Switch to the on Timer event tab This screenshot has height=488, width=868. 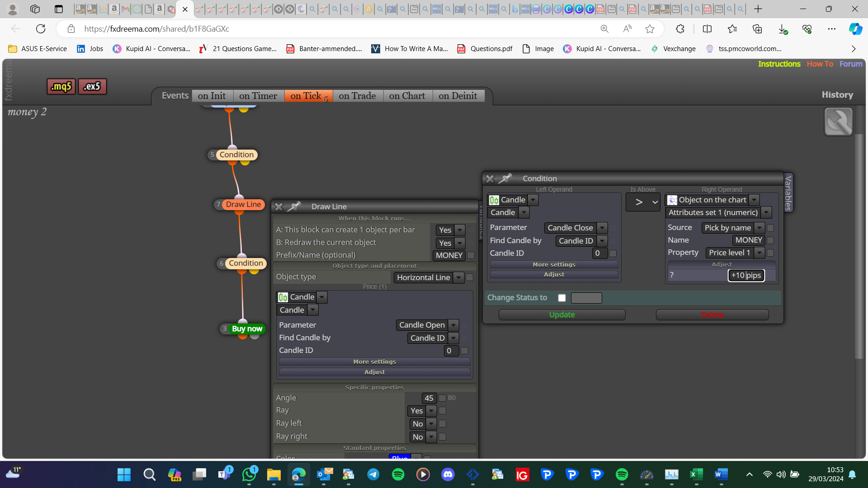(258, 96)
